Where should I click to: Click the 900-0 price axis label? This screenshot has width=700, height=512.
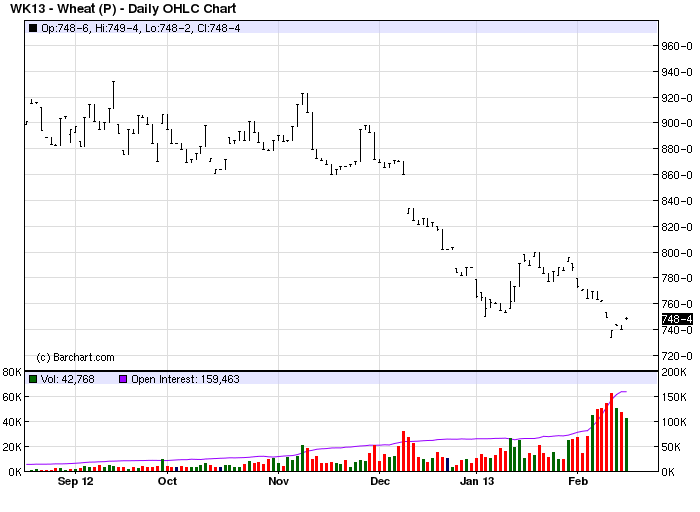(x=677, y=123)
